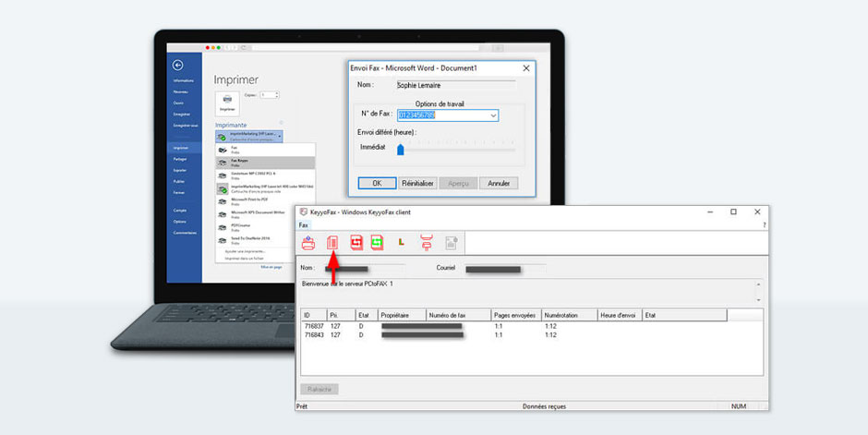This screenshot has width=868, height=435.
Task: Click the greyed-out image icon in KeyyoFax toolbar
Action: coord(452,242)
